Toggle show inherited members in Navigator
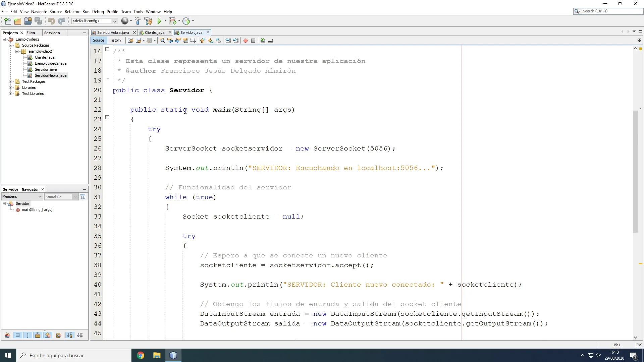This screenshot has height=362, width=644. (x=7, y=335)
